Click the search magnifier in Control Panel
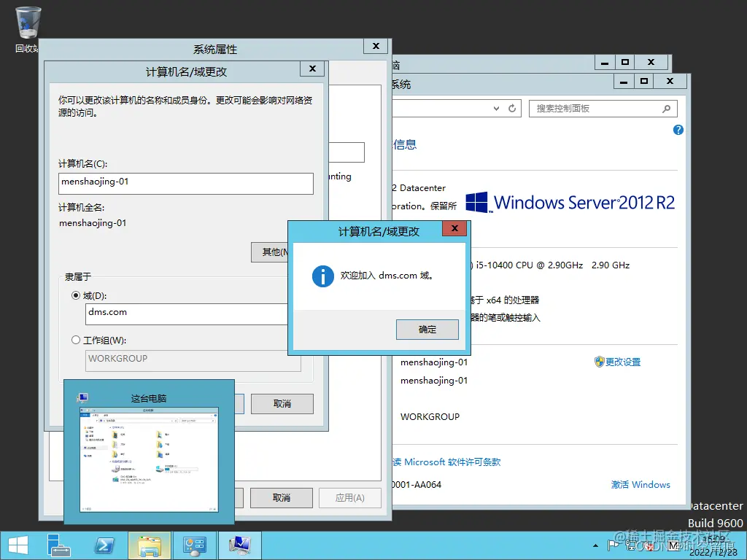The width and height of the screenshot is (747, 560). pos(667,109)
